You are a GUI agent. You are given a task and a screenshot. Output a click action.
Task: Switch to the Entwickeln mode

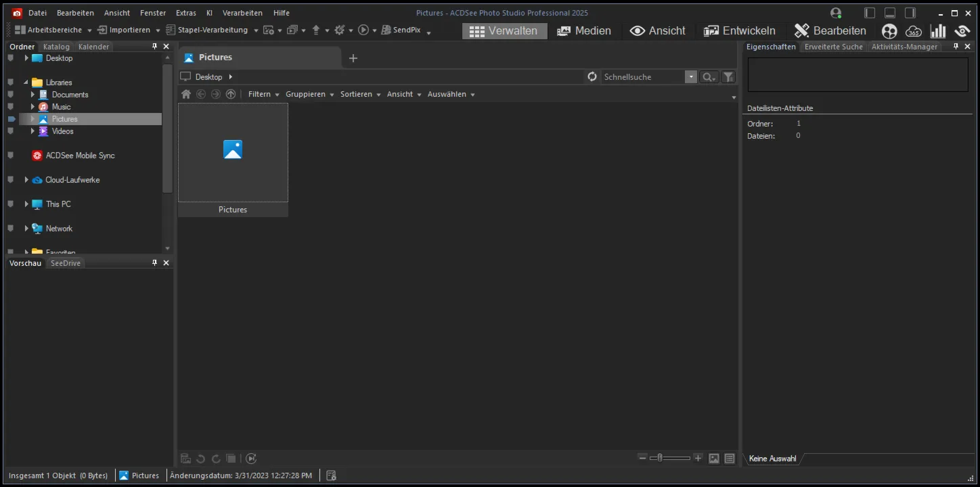739,31
